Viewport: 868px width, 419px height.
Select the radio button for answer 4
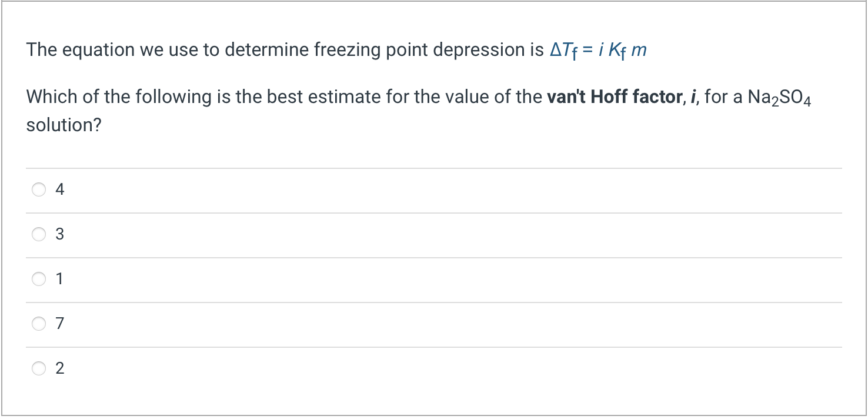[x=39, y=189]
